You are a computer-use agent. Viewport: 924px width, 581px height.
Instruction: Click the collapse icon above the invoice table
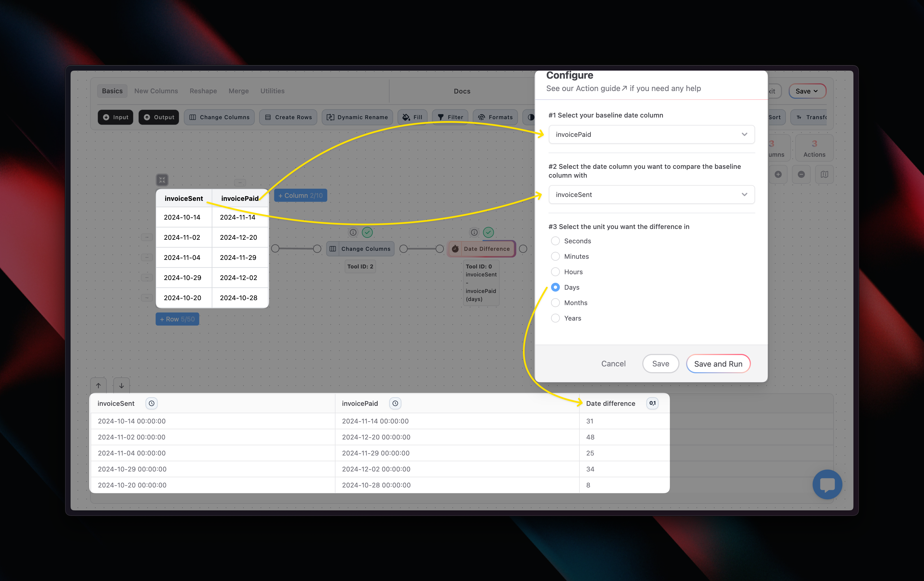pos(162,180)
